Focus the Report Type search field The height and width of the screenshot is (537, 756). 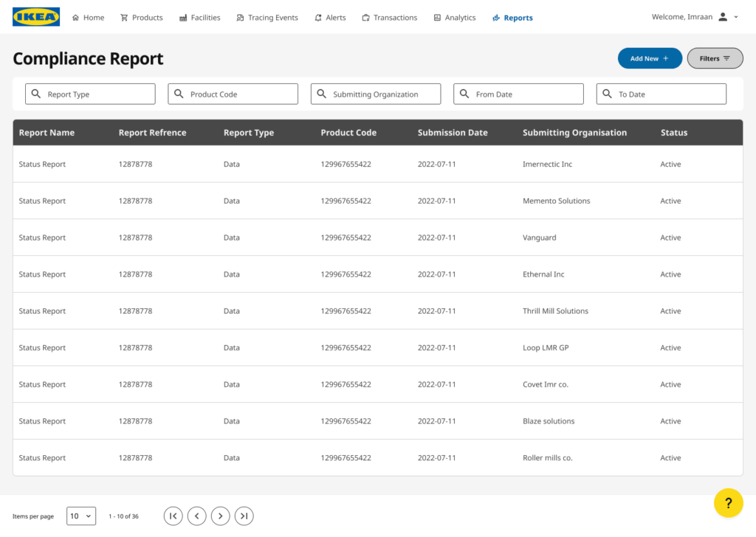(90, 94)
